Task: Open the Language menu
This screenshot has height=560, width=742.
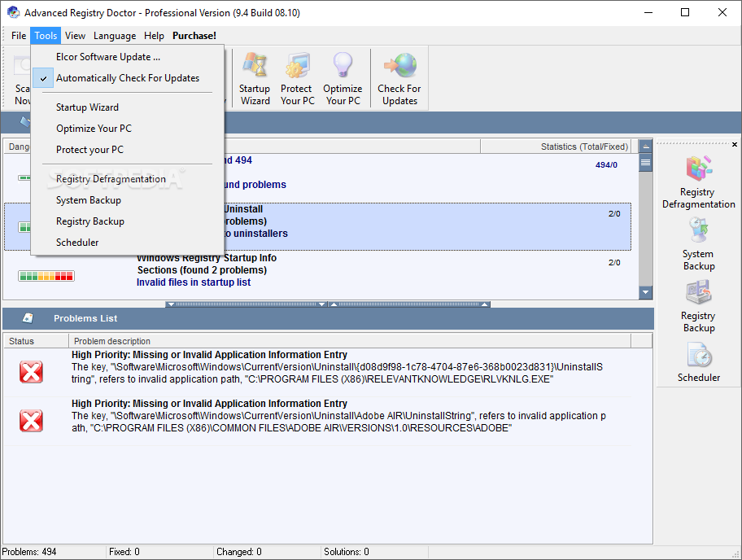Action: [115, 36]
